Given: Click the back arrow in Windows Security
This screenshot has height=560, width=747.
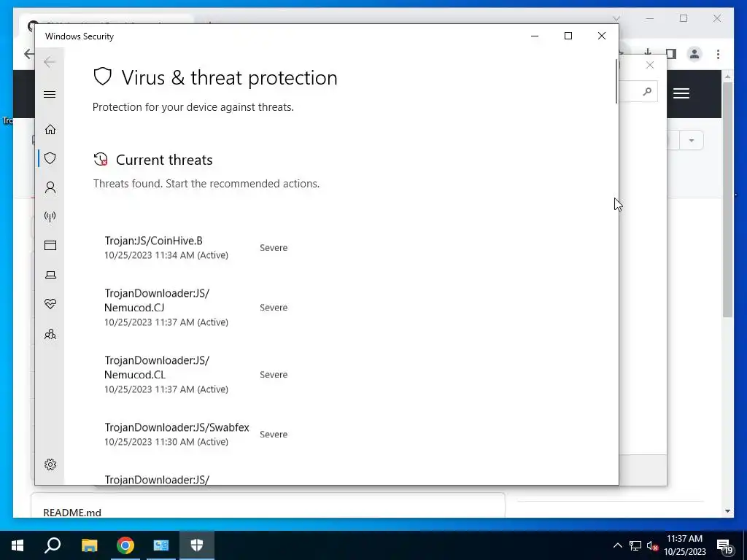Looking at the screenshot, I should tap(50, 62).
